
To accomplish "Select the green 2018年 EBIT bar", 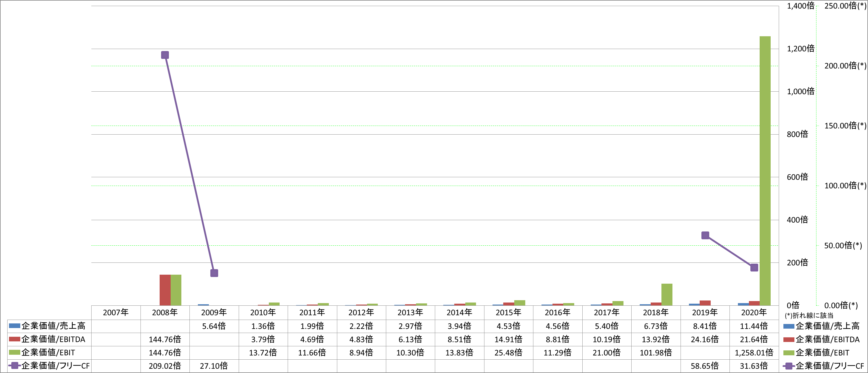I will coord(667,294).
